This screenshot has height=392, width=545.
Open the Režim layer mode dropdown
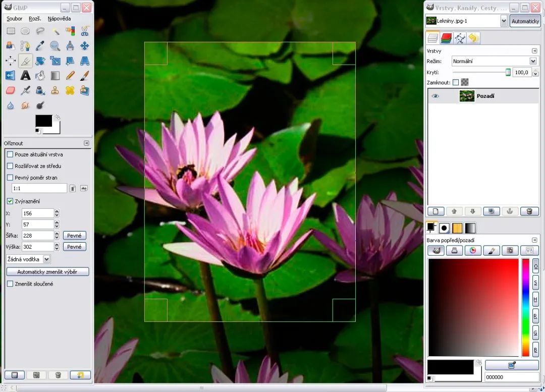pyautogui.click(x=532, y=61)
